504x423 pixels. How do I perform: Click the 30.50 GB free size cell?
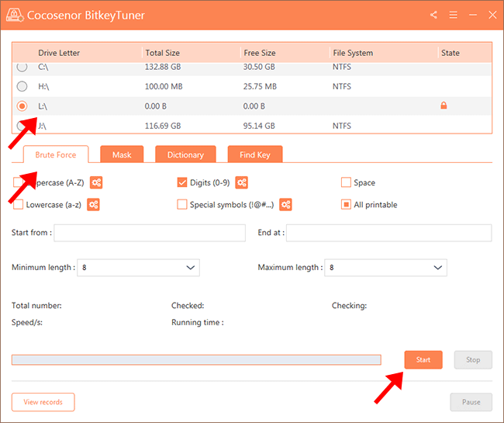[259, 67]
